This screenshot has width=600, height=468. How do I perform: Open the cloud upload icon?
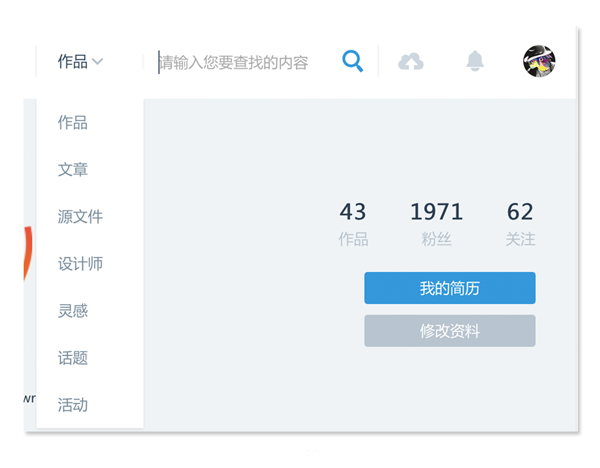(x=411, y=62)
